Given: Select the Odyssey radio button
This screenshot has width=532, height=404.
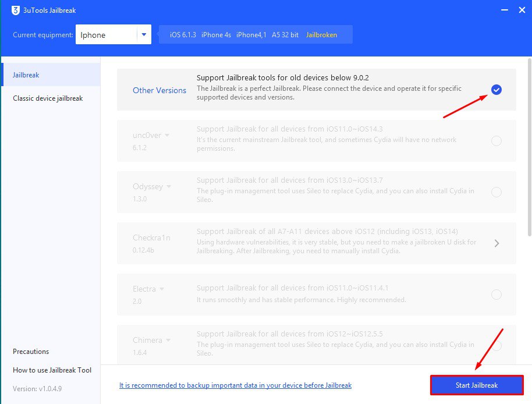Looking at the screenshot, I should click(496, 192).
